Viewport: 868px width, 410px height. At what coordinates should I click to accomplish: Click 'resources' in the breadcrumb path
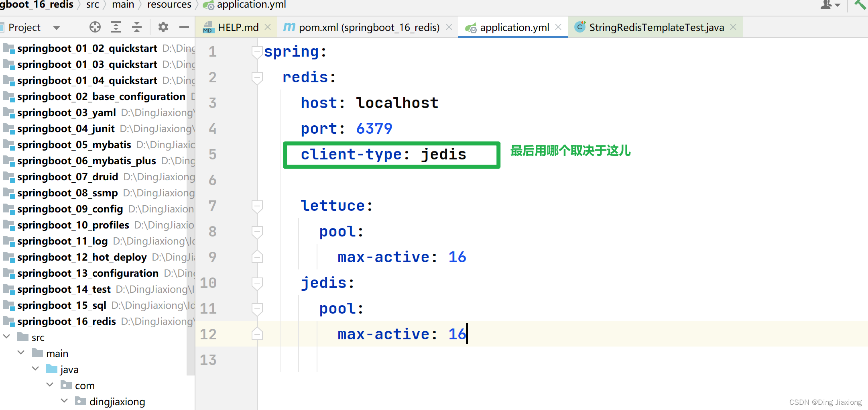pos(169,4)
